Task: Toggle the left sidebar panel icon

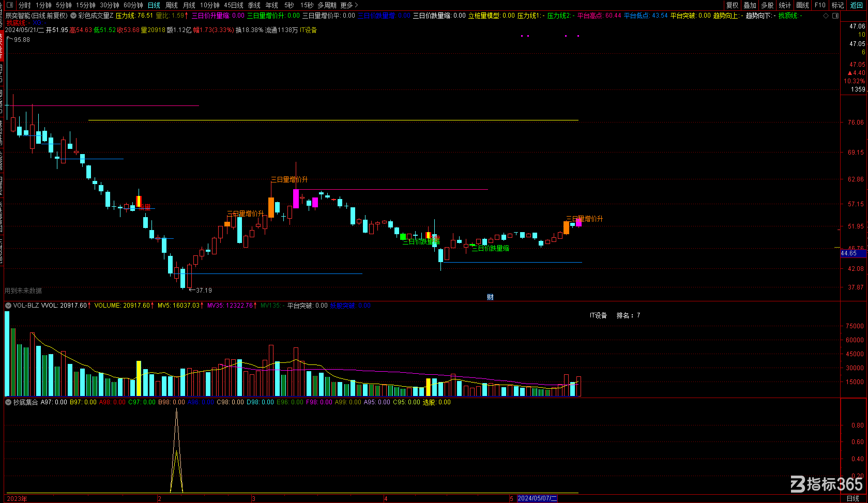Action: pyautogui.click(x=9, y=5)
